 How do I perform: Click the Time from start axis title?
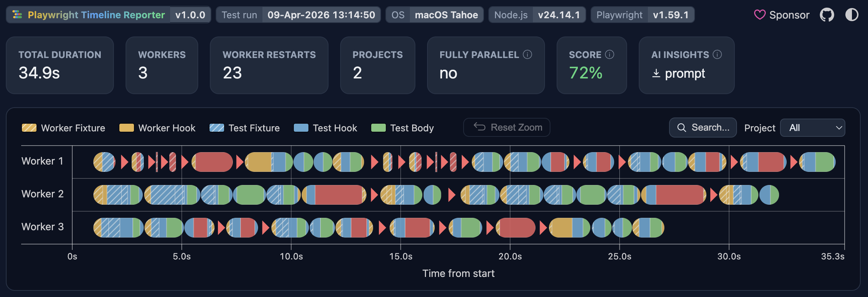pos(458,274)
